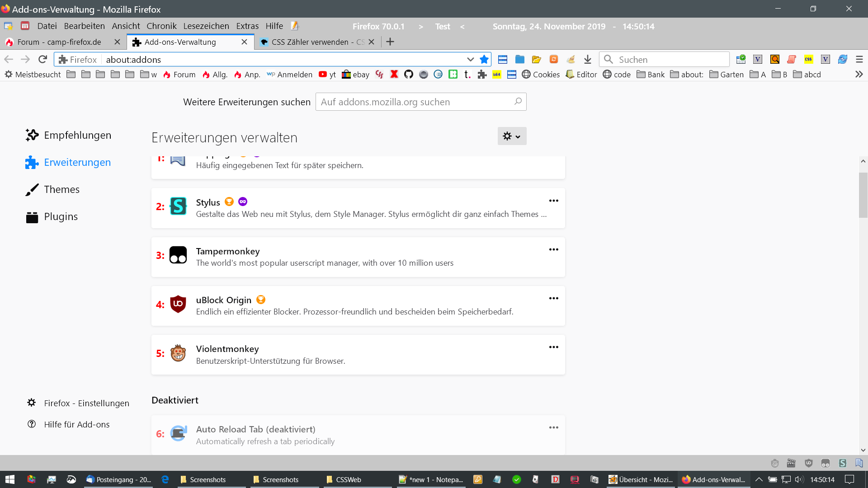
Task: Switch to the Forum - camp-firefox.de tab
Action: (x=59, y=42)
